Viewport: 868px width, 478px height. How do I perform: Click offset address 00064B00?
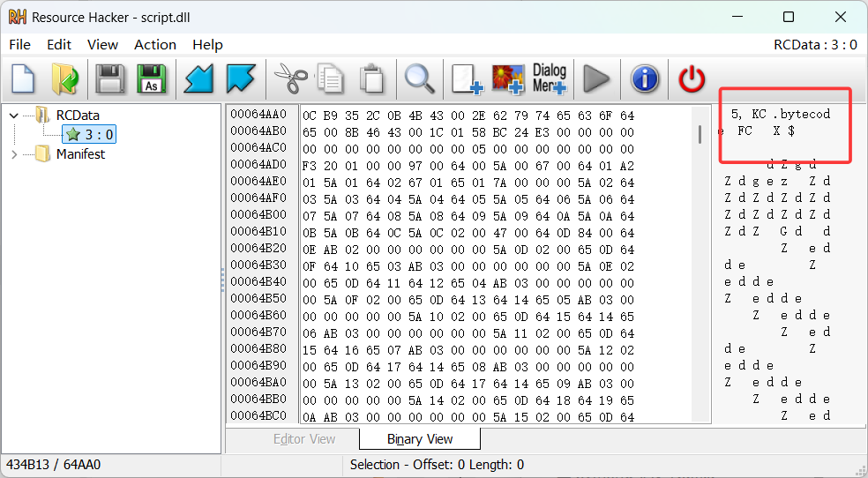pyautogui.click(x=258, y=214)
